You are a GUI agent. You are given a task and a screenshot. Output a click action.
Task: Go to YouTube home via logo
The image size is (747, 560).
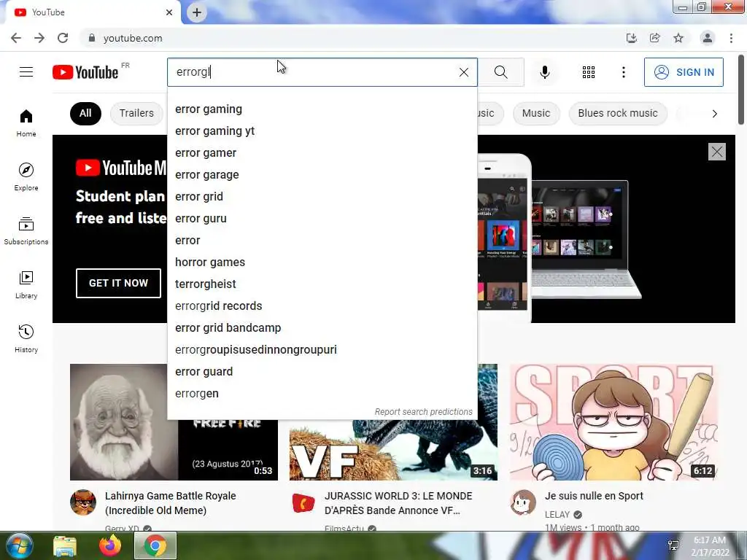(85, 72)
